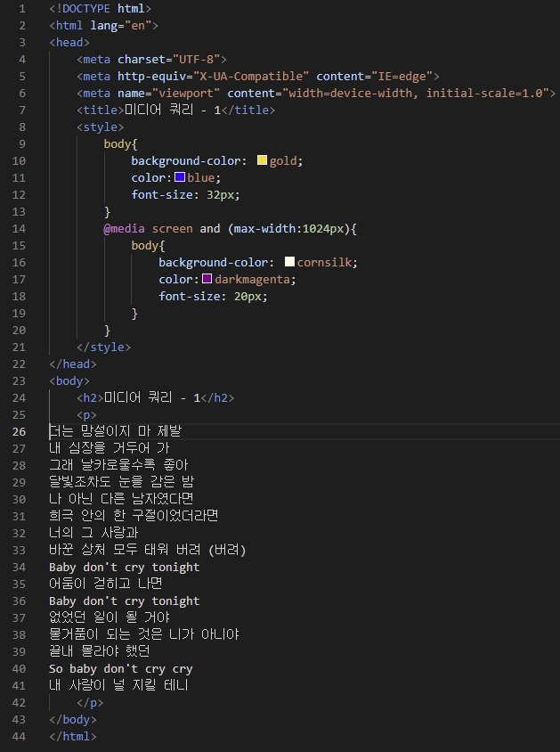
Task: Click the closing head tag
Action: click(73, 364)
